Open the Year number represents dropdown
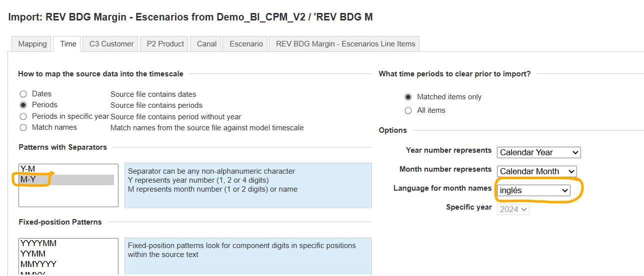 (x=538, y=152)
